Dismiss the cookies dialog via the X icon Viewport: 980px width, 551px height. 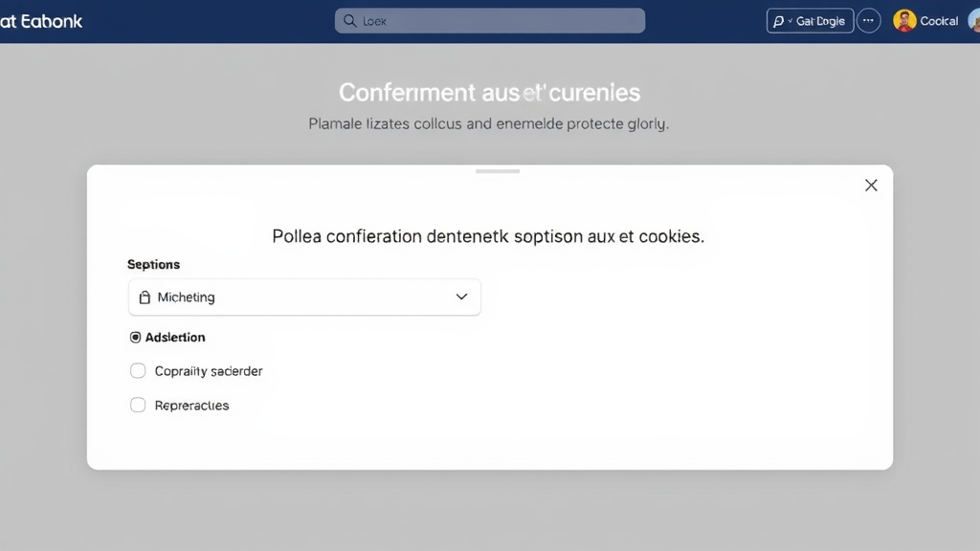point(871,185)
